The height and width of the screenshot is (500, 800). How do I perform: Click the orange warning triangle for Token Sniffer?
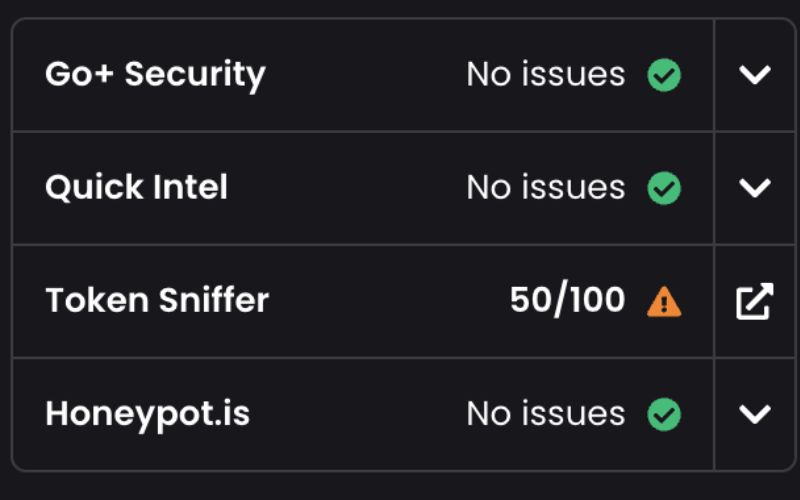coord(664,302)
